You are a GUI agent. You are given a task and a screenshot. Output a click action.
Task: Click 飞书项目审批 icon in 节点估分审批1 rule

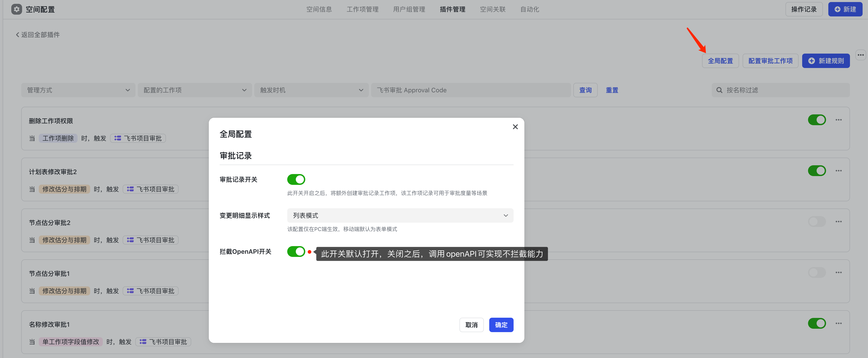tap(130, 291)
